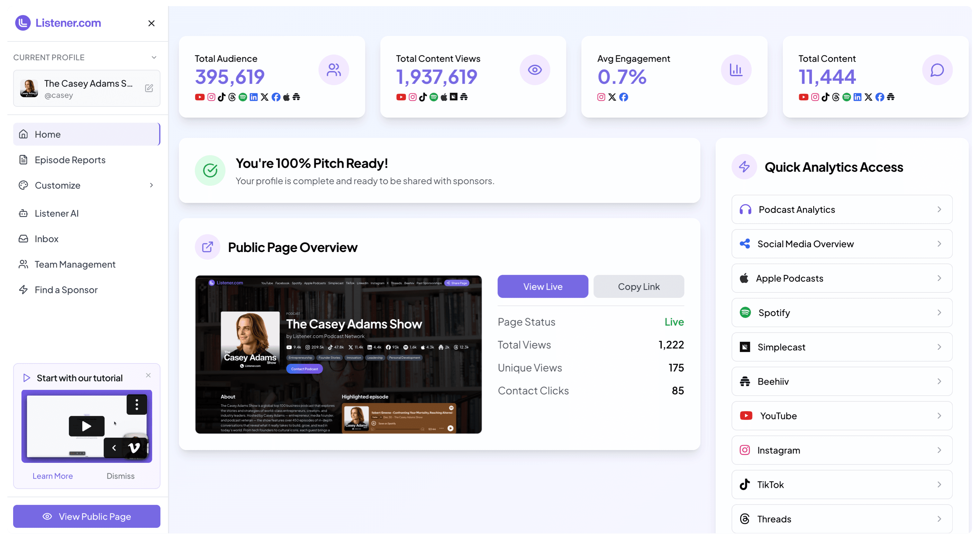
Task: Click the Total Content Views eye icon
Action: point(535,70)
